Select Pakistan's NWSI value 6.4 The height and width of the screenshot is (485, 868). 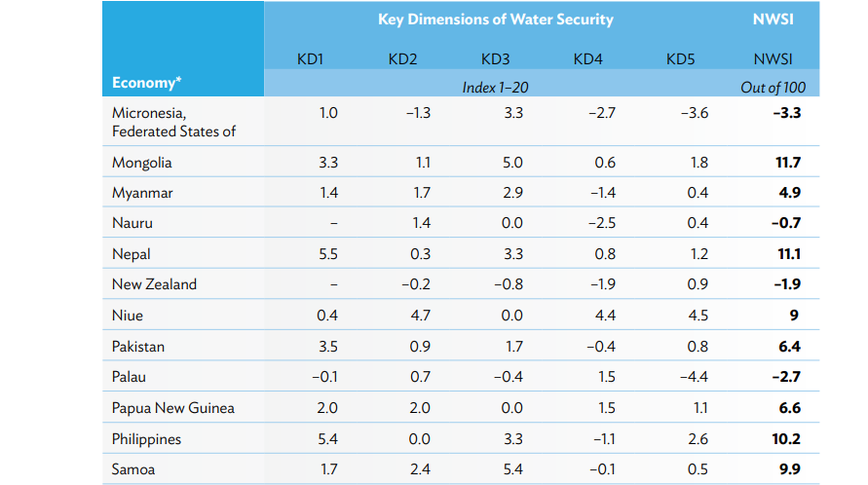pos(789,346)
